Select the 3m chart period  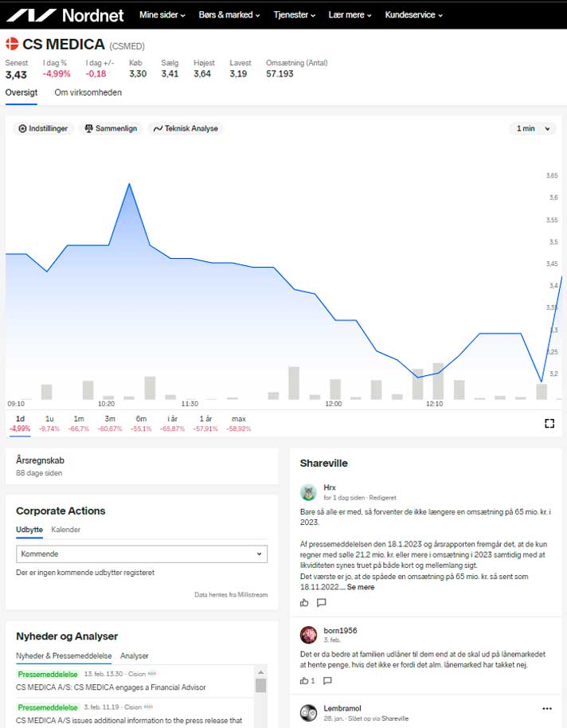110,424
